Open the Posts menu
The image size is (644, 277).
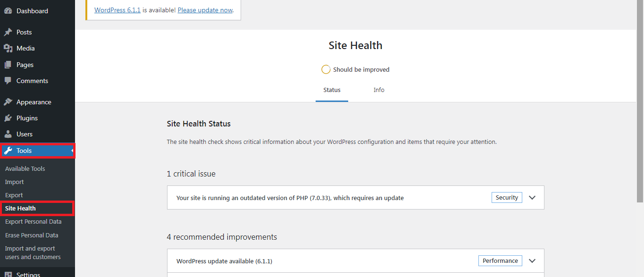(37, 32)
